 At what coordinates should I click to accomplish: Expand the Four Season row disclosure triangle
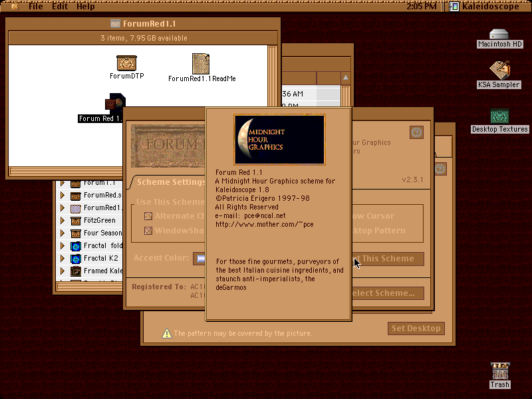click(63, 233)
